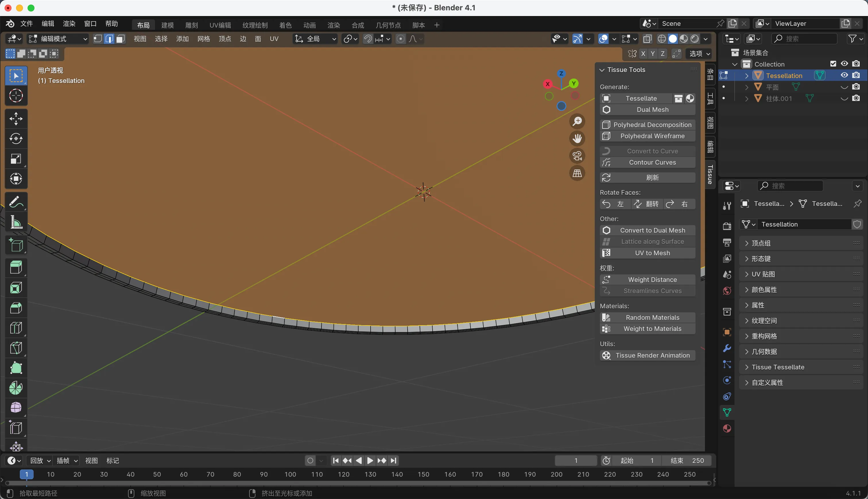Image resolution: width=868 pixels, height=499 pixels.
Task: Expand the Tissue Tessellate panel
Action: pos(778,367)
